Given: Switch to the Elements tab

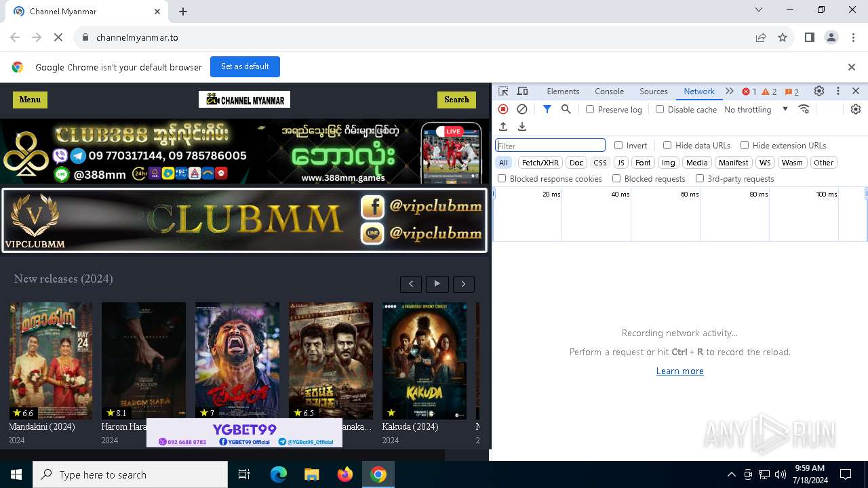Looking at the screenshot, I should click(x=563, y=91).
